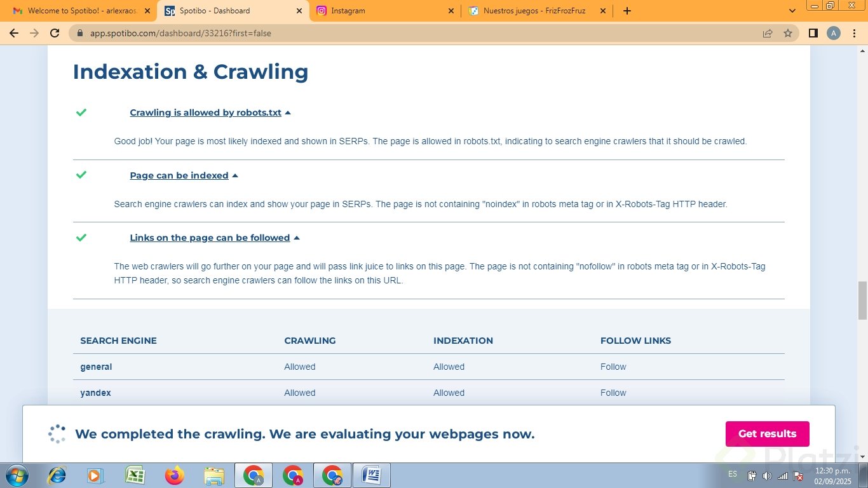This screenshot has height=488, width=868.
Task: Open Action Center flag in system tray
Action: coord(798,476)
